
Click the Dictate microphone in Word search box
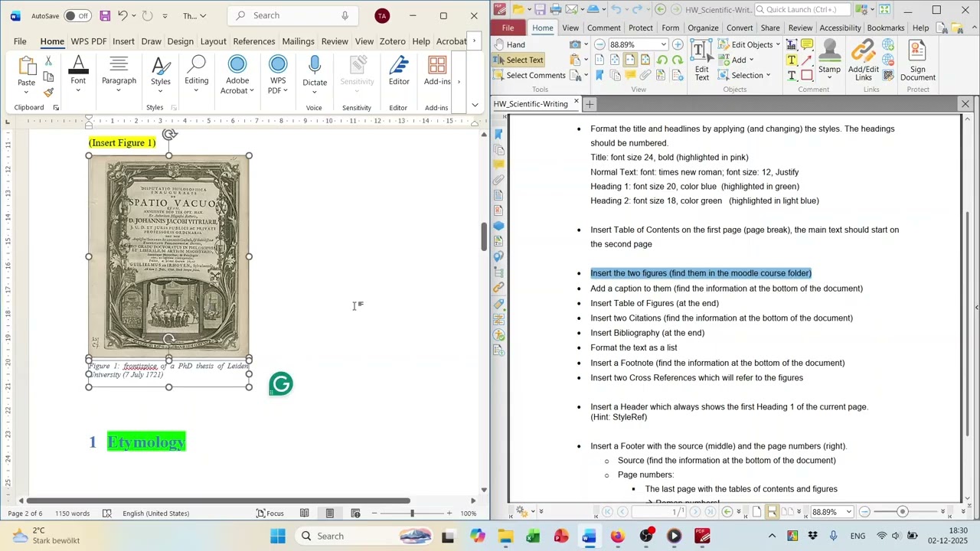click(345, 15)
